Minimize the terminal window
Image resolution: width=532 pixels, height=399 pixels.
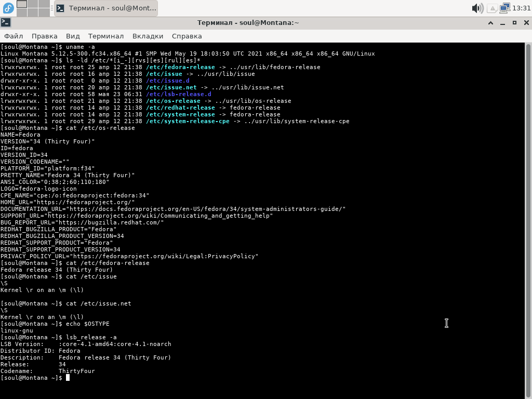pyautogui.click(x=502, y=23)
